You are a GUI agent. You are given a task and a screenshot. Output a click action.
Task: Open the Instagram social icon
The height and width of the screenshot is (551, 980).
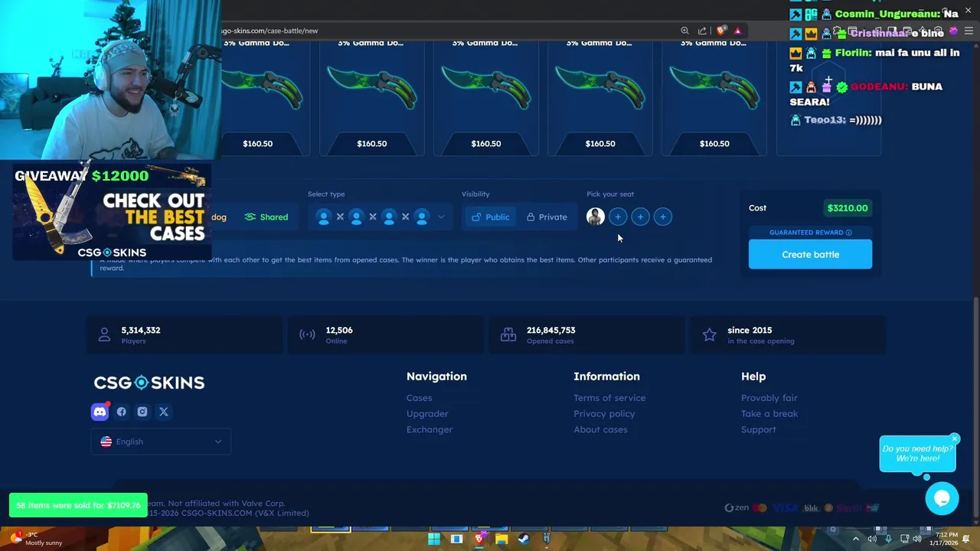click(x=142, y=412)
